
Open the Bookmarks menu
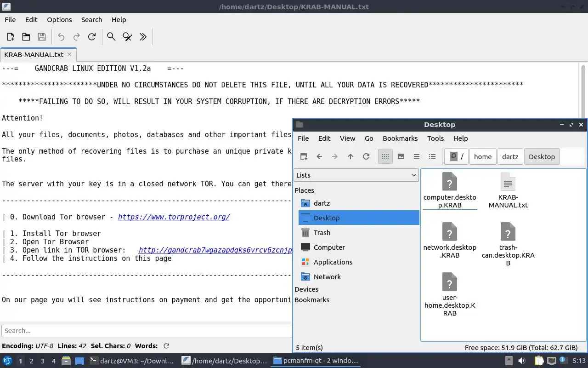click(x=400, y=138)
